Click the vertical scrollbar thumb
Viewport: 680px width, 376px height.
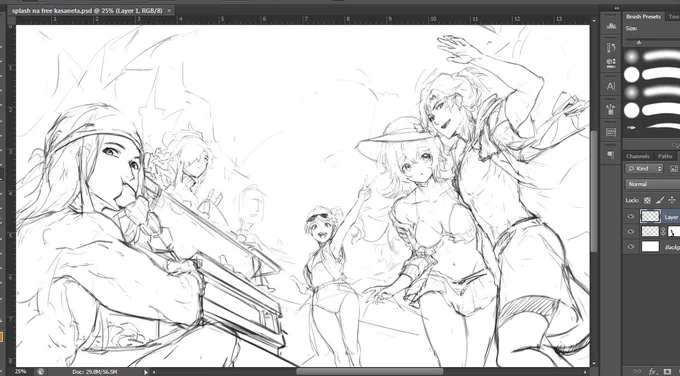pyautogui.click(x=595, y=191)
